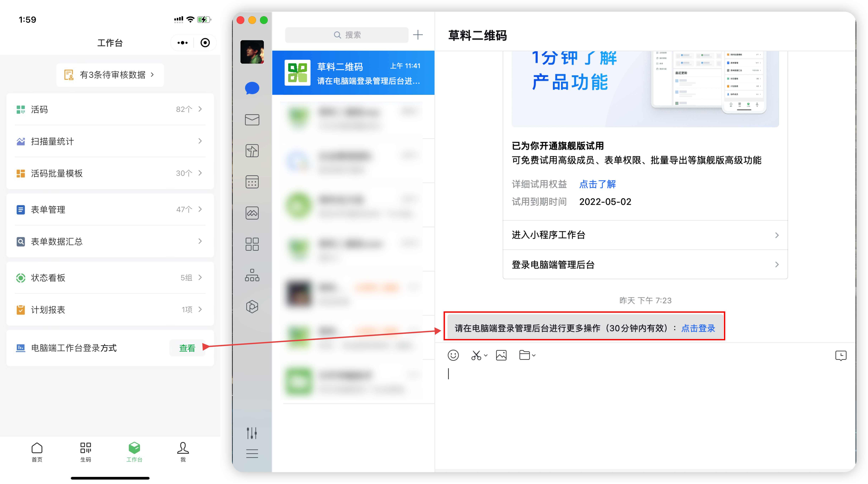868x484 pixels.
Task: Open 计划报表 row in phone
Action: click(110, 310)
